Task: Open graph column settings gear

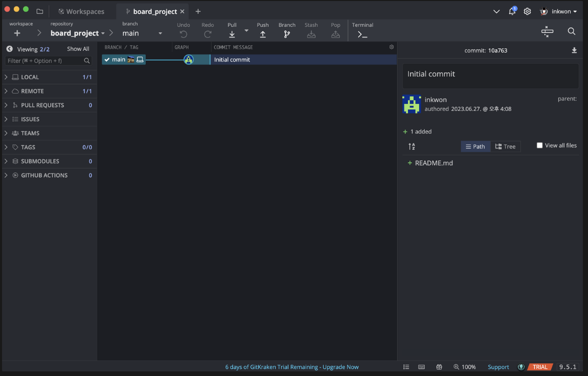Action: click(x=391, y=47)
